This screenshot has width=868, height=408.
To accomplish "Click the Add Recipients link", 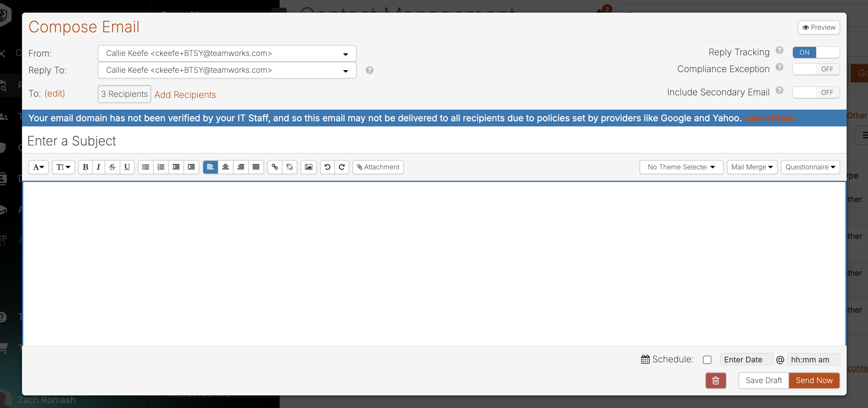I will pos(185,95).
